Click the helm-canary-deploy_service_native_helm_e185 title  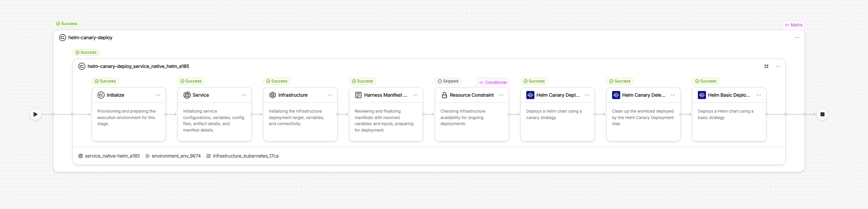tap(138, 66)
